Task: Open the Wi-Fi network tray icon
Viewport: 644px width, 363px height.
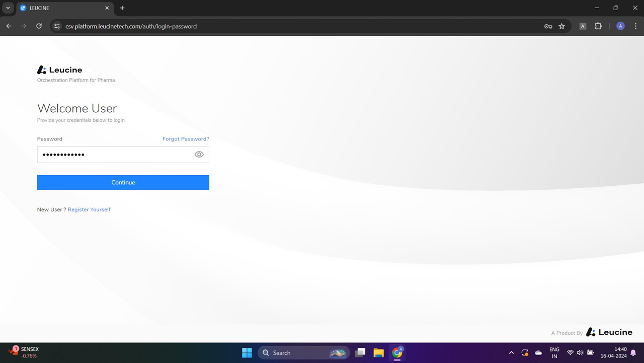Action: tap(570, 353)
